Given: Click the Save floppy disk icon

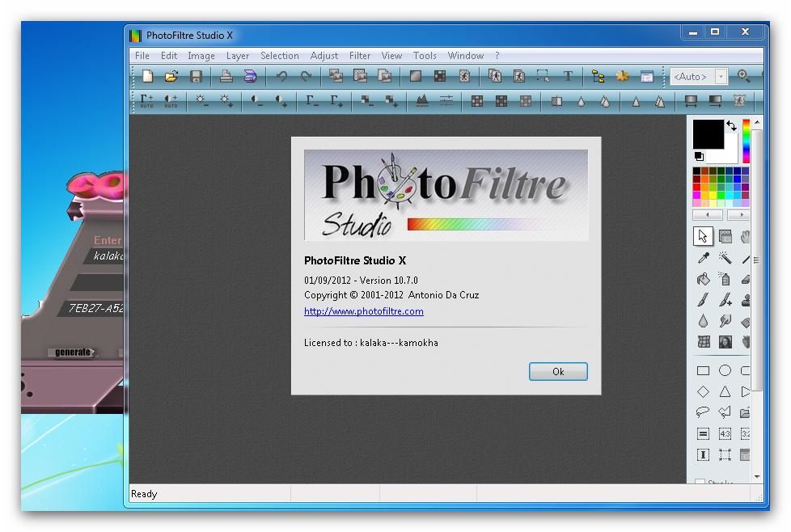Looking at the screenshot, I should [x=196, y=76].
